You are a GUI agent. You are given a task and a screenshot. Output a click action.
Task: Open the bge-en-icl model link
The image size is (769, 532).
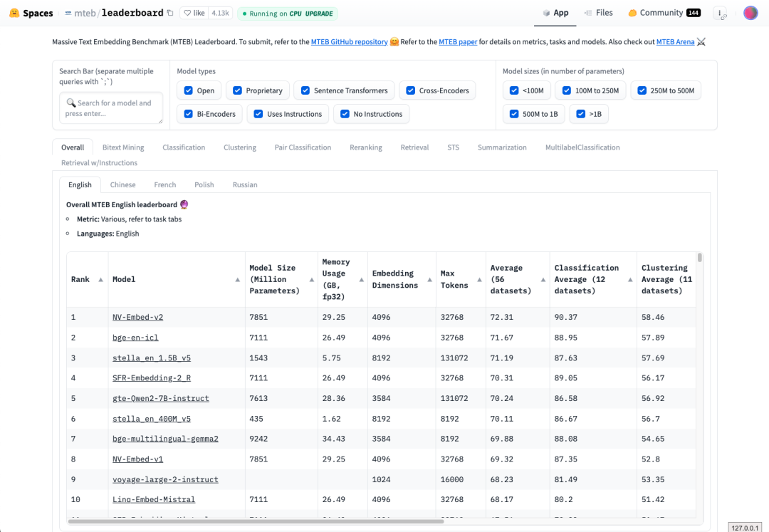click(x=135, y=338)
